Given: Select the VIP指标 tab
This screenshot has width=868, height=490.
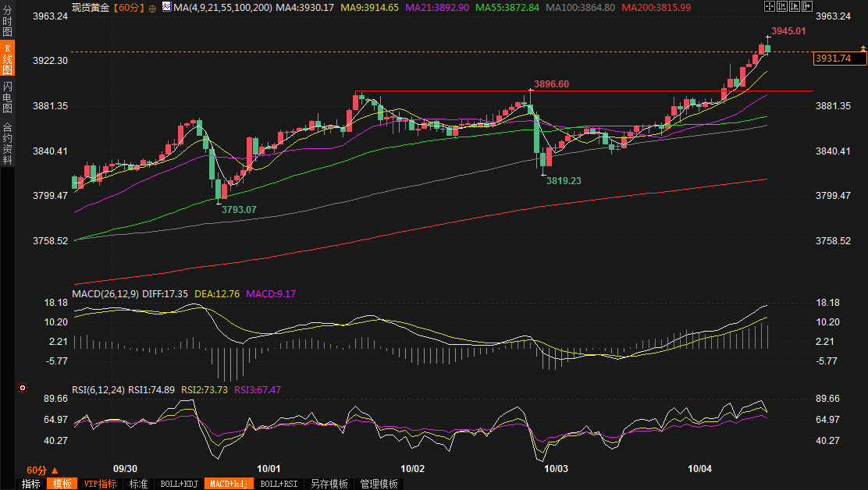Looking at the screenshot, I should pyautogui.click(x=101, y=484).
